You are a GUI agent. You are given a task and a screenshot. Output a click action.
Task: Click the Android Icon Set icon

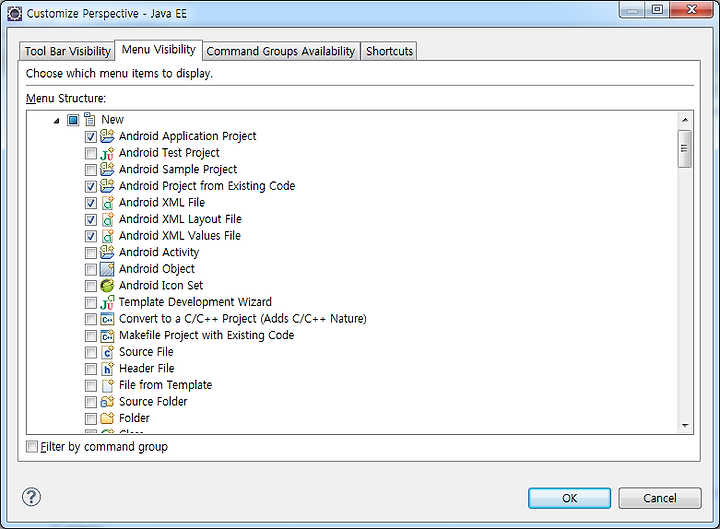click(107, 285)
